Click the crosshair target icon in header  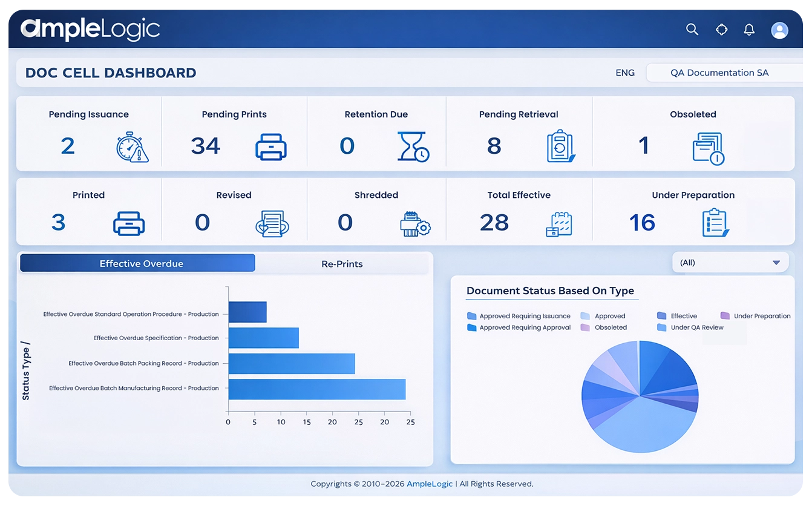[x=721, y=30]
